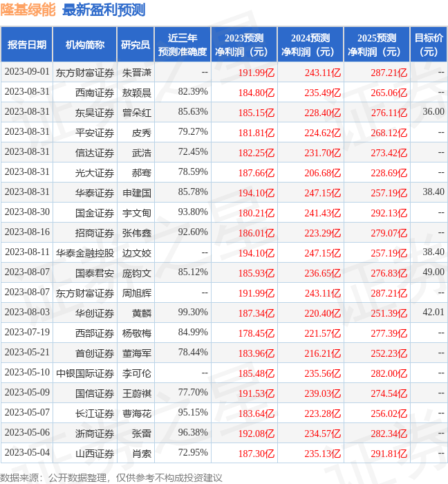The height and width of the screenshot is (484, 448).
Task: Click researcher 边文姣
Action: [137, 253]
